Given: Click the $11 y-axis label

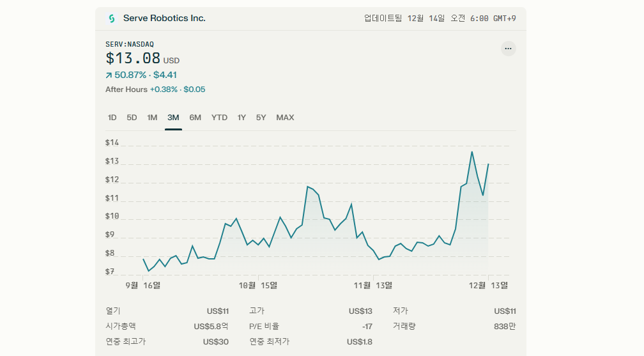Looking at the screenshot, I should pyautogui.click(x=112, y=198).
